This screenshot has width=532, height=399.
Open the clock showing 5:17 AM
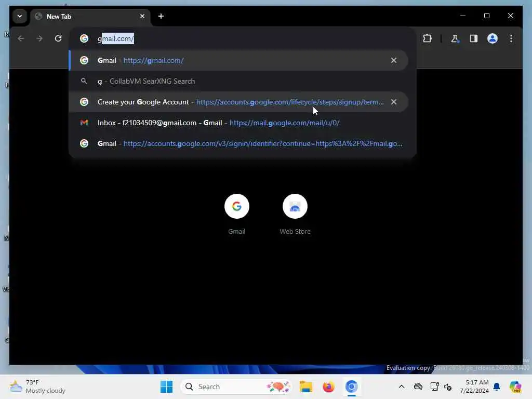click(474, 387)
